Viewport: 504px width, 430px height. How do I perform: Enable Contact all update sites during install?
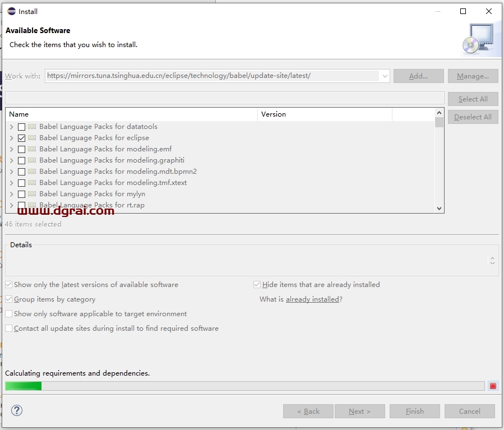coord(8,328)
